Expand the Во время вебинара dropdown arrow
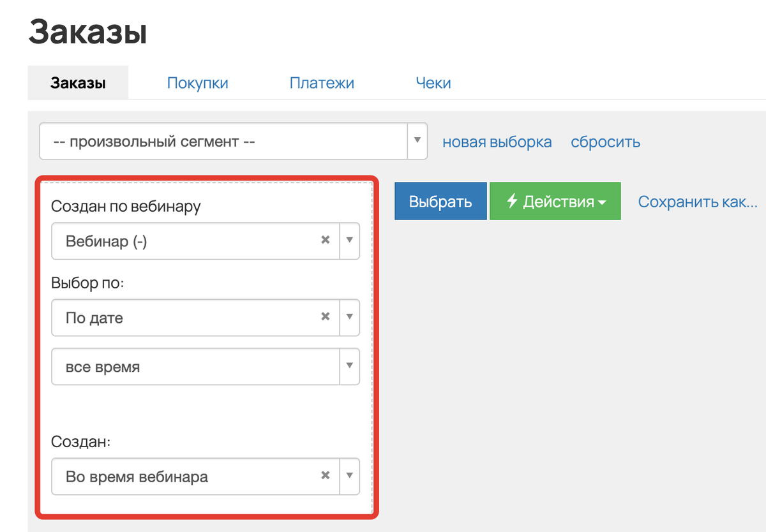Viewport: 766px width, 532px height. click(x=349, y=476)
